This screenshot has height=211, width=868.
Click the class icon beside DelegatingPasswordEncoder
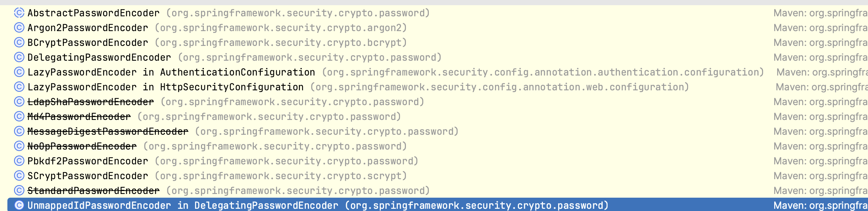19,57
